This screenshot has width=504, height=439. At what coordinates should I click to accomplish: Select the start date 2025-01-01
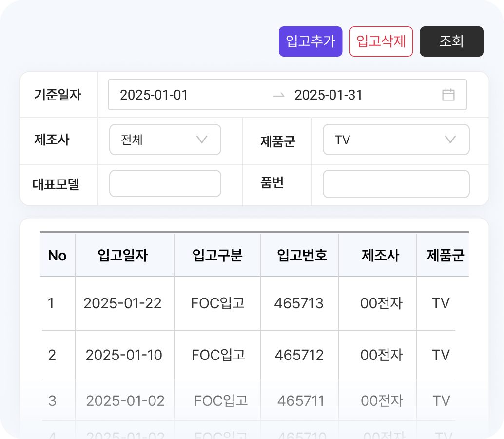tap(154, 95)
